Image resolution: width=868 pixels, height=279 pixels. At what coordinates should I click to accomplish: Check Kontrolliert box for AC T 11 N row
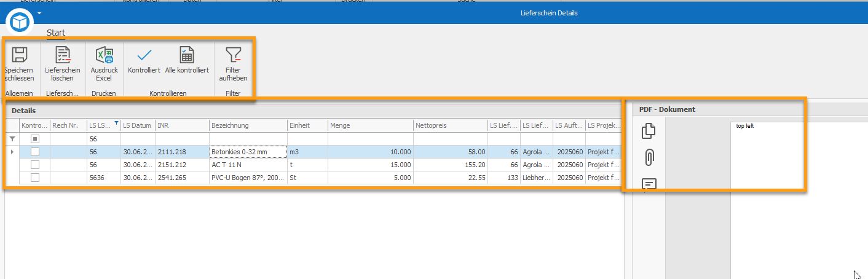click(x=35, y=165)
